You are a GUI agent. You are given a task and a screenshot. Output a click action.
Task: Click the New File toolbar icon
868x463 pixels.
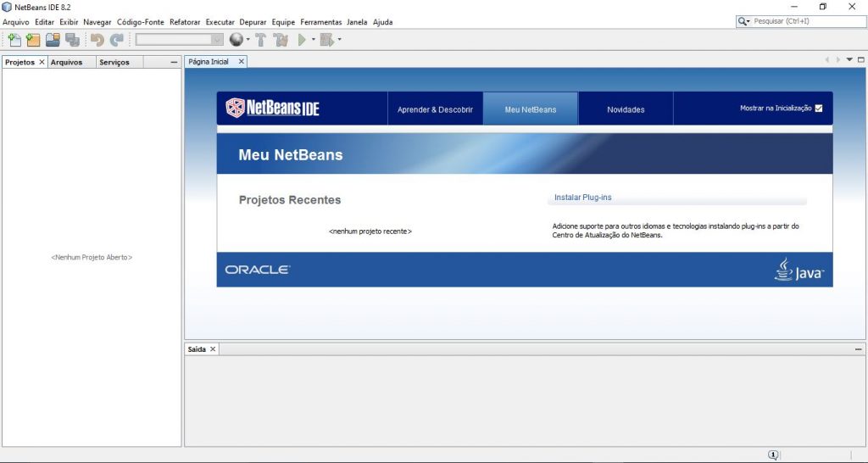15,40
